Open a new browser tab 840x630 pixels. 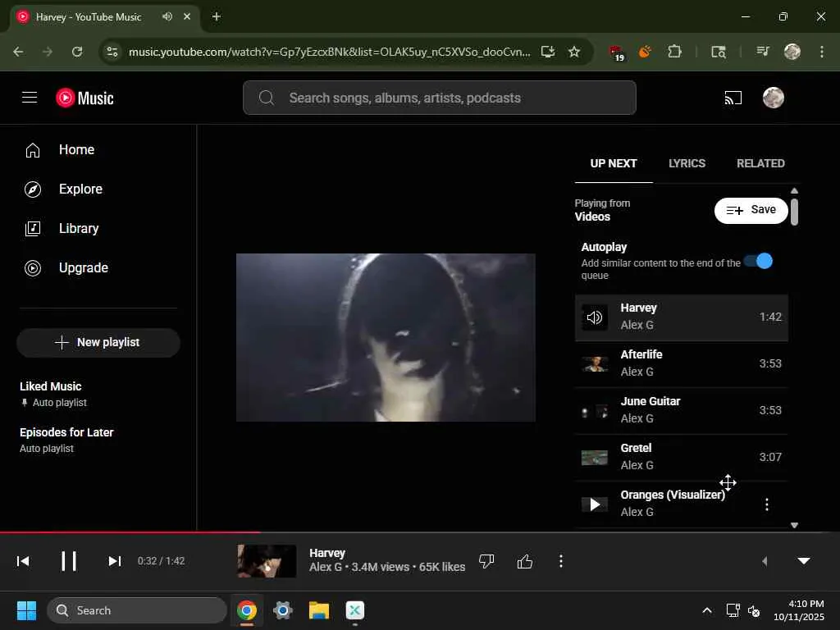pyautogui.click(x=216, y=16)
